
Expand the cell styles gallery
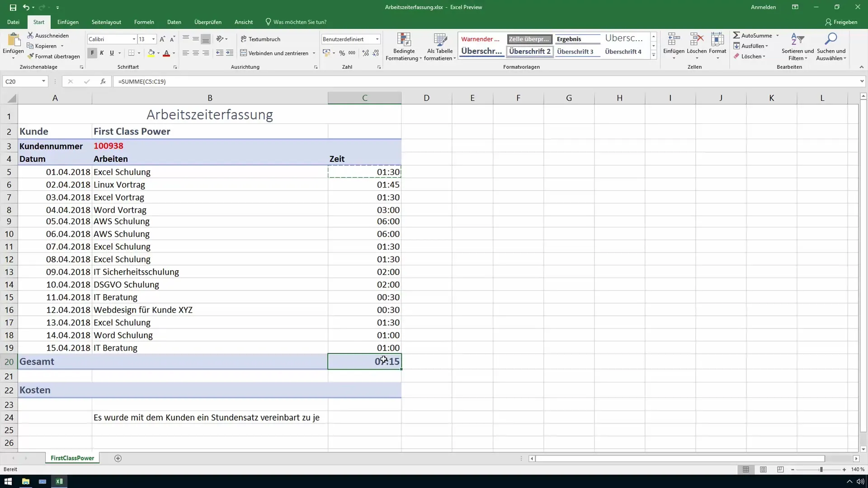[653, 55]
